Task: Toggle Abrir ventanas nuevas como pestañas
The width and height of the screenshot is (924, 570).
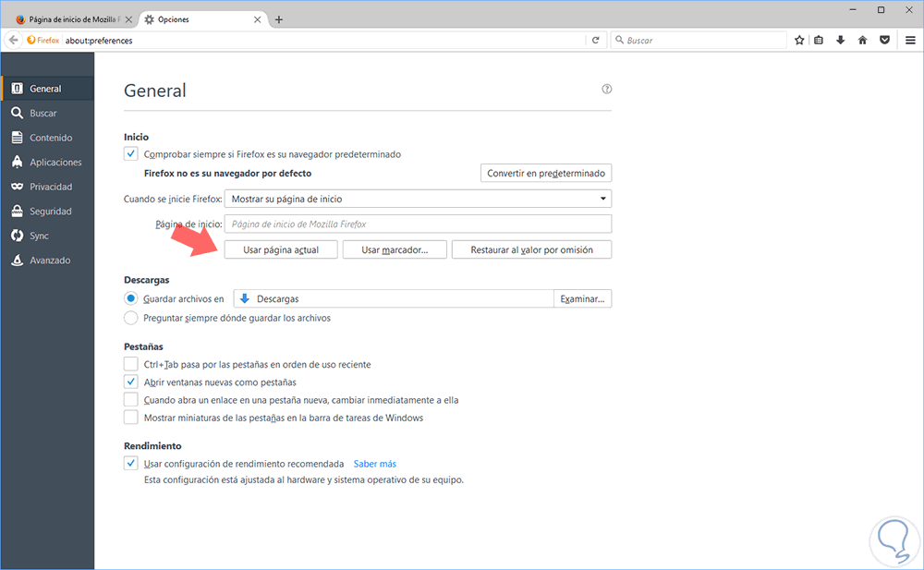Action: (131, 382)
